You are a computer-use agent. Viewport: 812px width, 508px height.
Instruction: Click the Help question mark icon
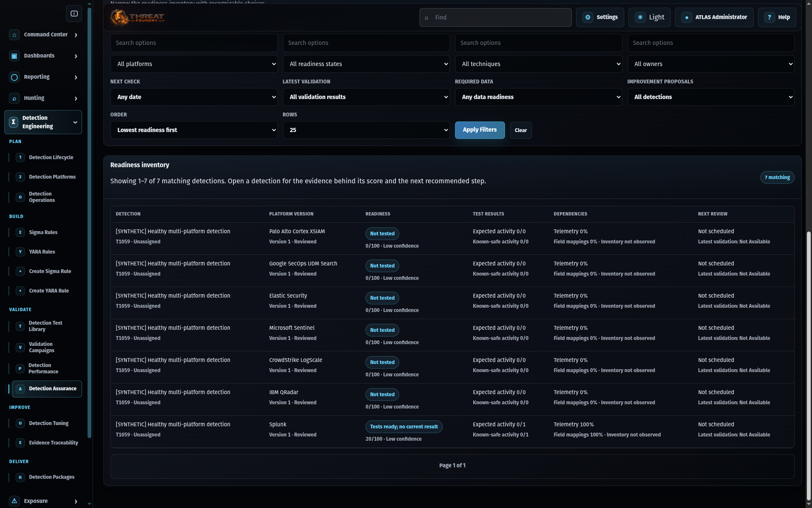[770, 17]
